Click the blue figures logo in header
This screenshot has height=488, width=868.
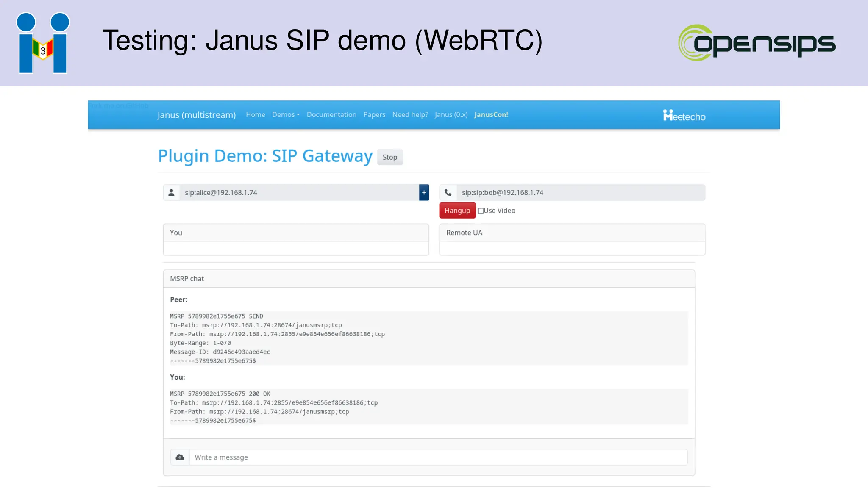[x=43, y=43]
